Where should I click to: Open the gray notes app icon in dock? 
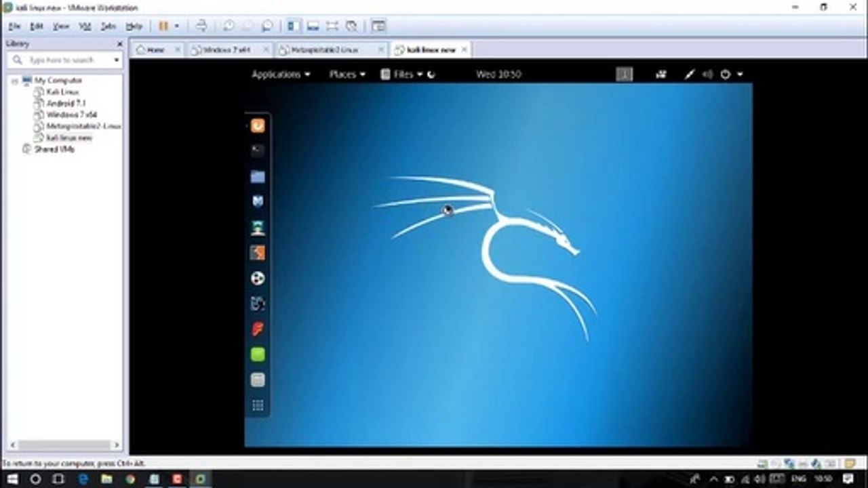[258, 380]
